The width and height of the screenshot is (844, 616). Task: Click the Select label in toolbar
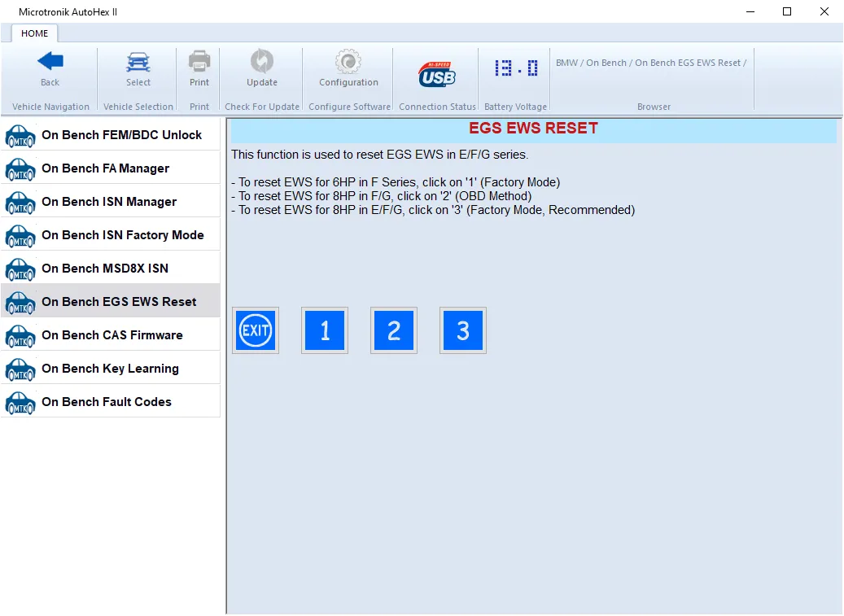coord(138,82)
